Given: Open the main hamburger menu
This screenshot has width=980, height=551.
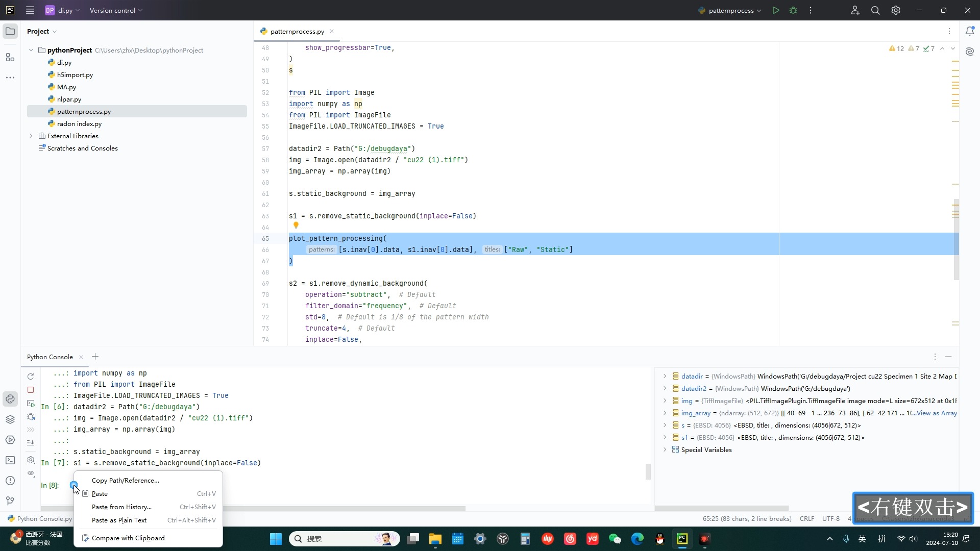Looking at the screenshot, I should coord(30,10).
